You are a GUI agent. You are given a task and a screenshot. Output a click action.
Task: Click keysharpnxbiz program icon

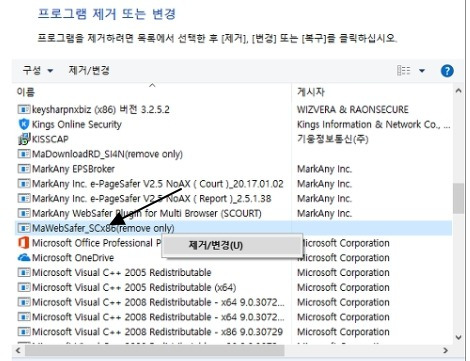pyautogui.click(x=24, y=109)
